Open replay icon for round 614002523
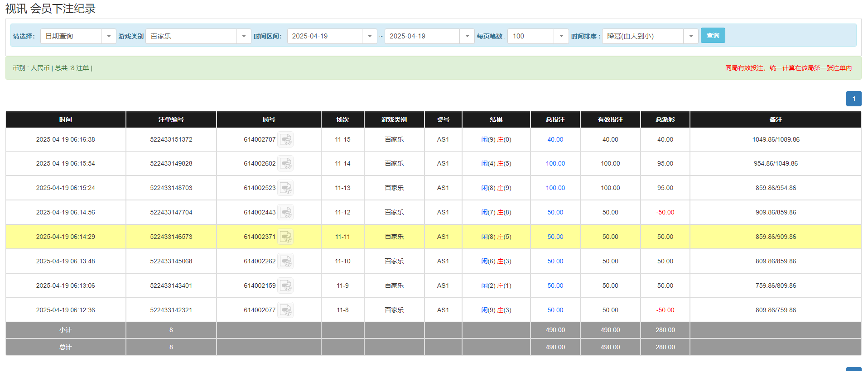 pyautogui.click(x=285, y=188)
